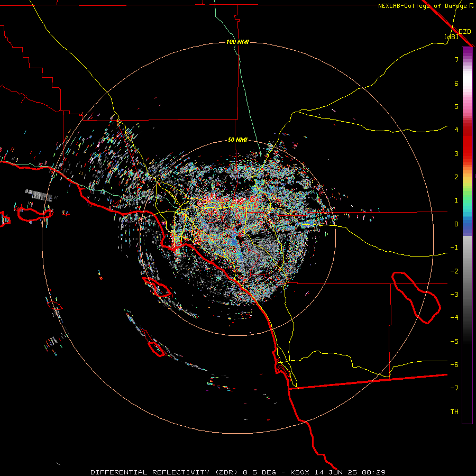Click the 0.5 DEG elevation text
476x476 pixels.
[x=260, y=472]
